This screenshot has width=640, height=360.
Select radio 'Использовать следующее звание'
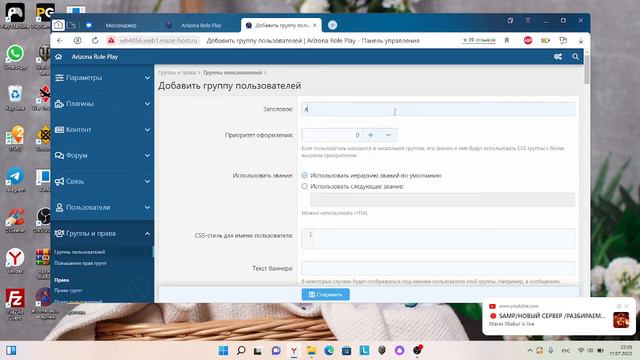click(304, 186)
